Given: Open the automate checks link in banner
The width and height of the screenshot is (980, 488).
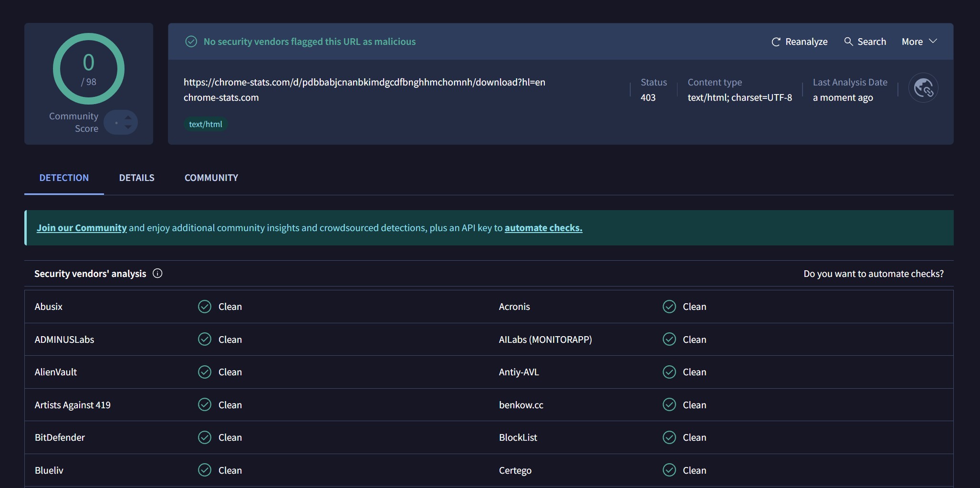Looking at the screenshot, I should click(x=543, y=228).
